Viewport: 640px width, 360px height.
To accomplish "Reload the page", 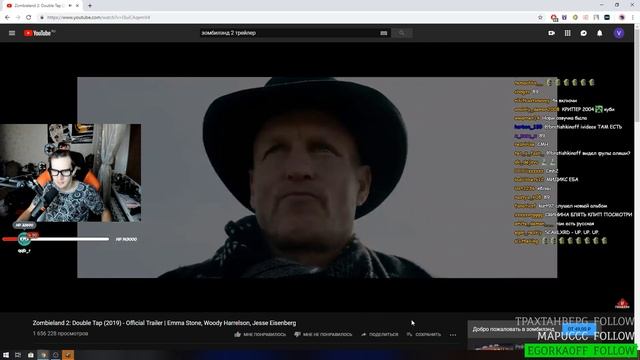I will tap(29, 18).
